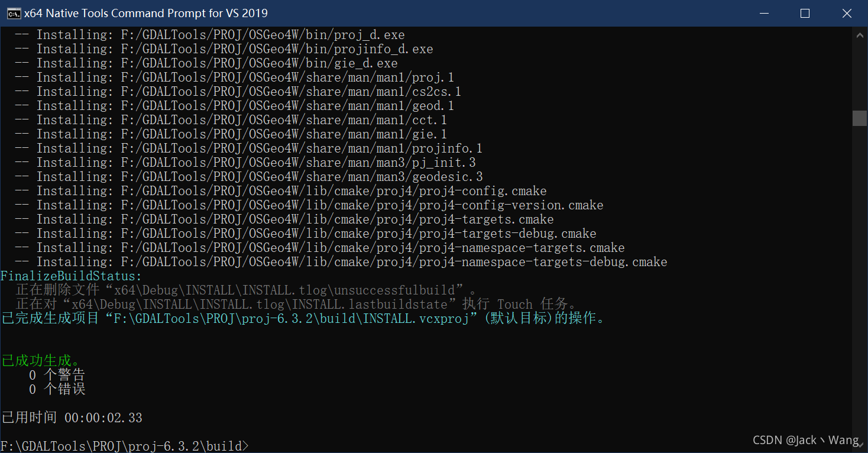Click the line installing gie_d.exe
Viewport: 868px width, 453px height.
(x=206, y=63)
